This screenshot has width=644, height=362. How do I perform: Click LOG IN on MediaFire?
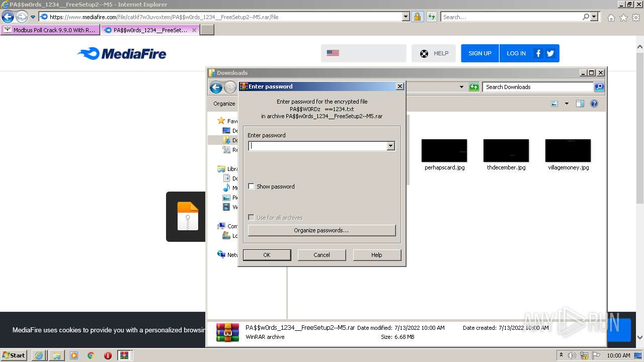516,53
